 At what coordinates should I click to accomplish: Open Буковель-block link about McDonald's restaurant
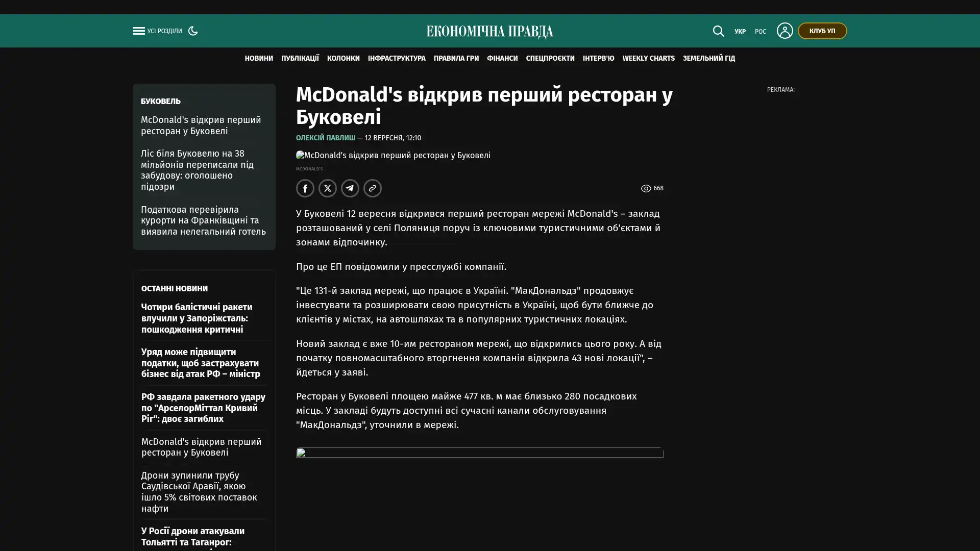point(201,126)
